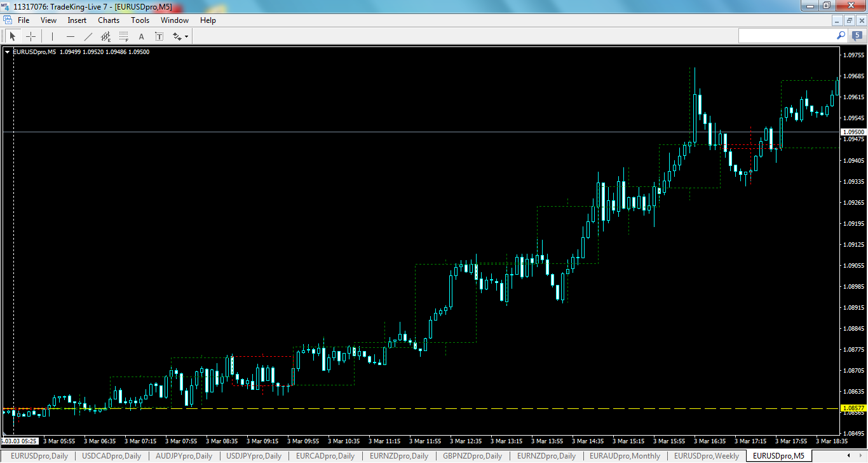Select the Equidistant Channel tool
The width and height of the screenshot is (868, 463).
coord(106,36)
